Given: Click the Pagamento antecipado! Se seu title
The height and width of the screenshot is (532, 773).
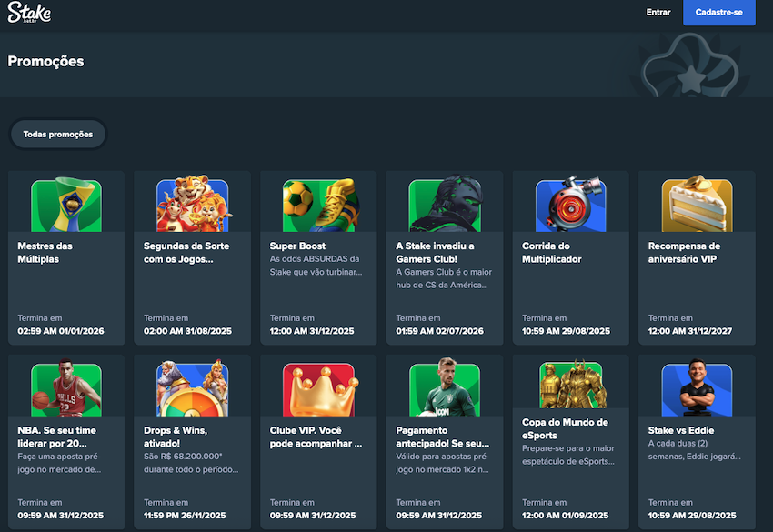Looking at the screenshot, I should pos(442,437).
